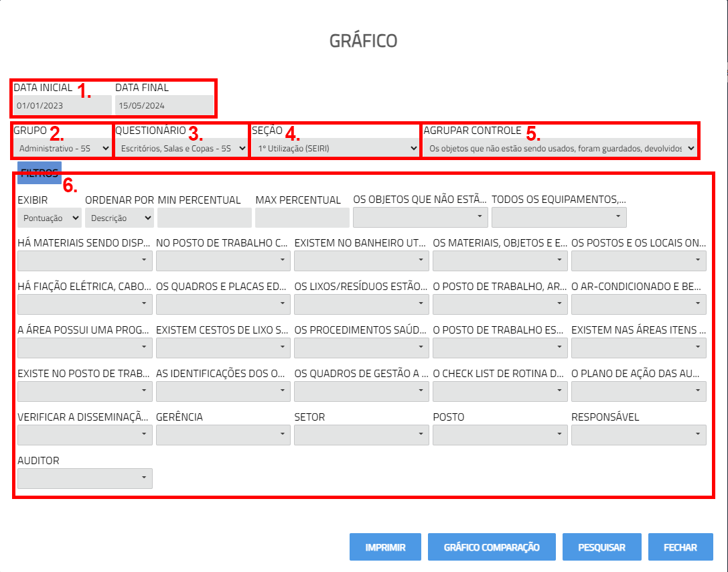The height and width of the screenshot is (572, 728).
Task: Click the Fechar button
Action: (x=680, y=547)
